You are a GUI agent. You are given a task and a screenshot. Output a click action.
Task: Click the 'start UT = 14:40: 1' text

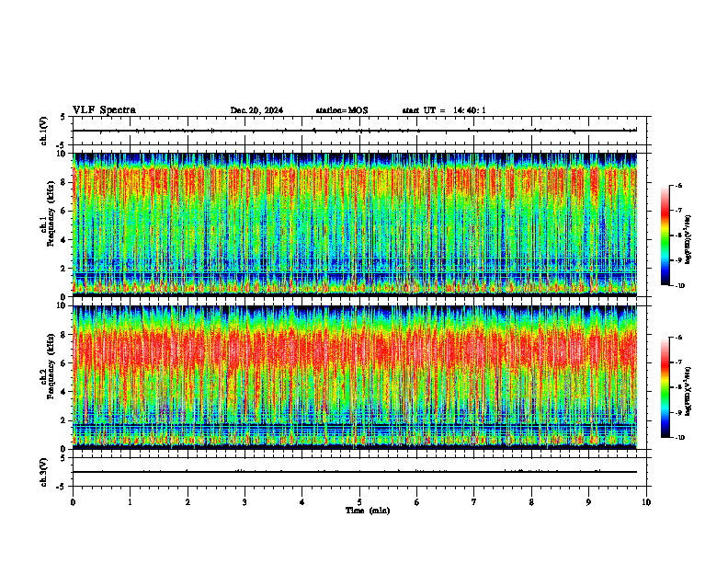[444, 110]
